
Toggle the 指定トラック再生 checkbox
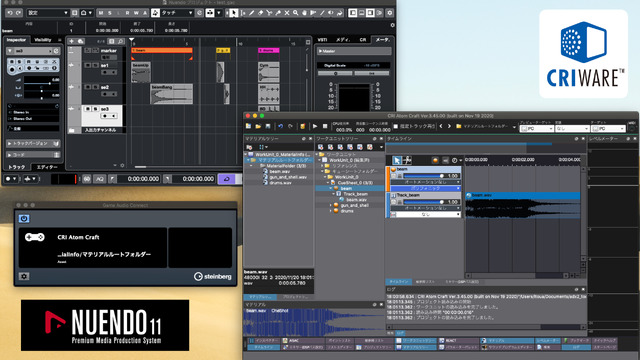click(396, 127)
